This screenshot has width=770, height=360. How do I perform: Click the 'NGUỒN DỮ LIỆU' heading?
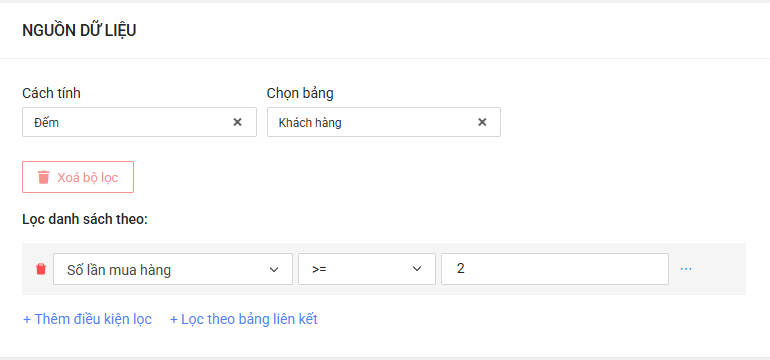click(x=79, y=30)
